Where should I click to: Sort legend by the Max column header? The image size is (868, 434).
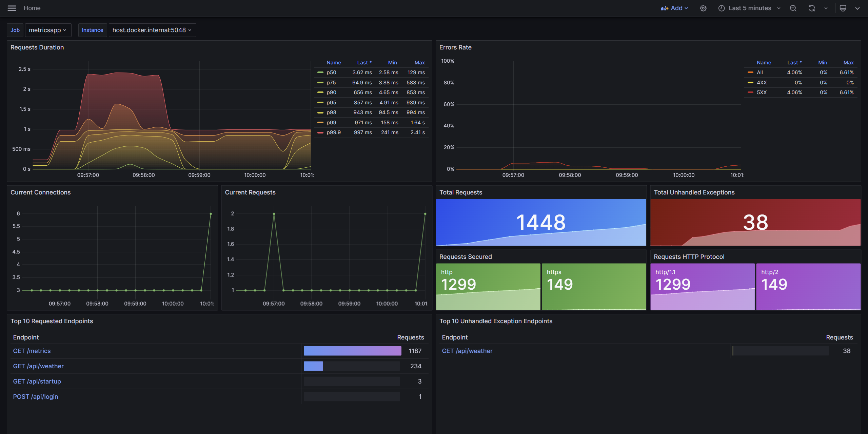[419, 63]
